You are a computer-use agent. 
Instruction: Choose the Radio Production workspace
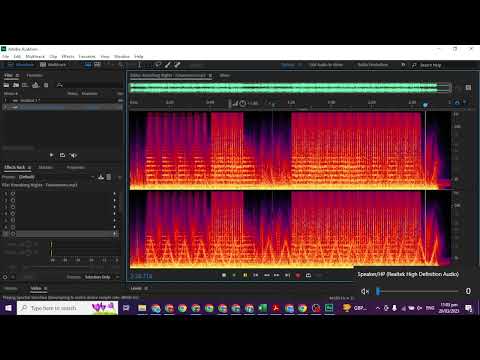[x=373, y=65]
